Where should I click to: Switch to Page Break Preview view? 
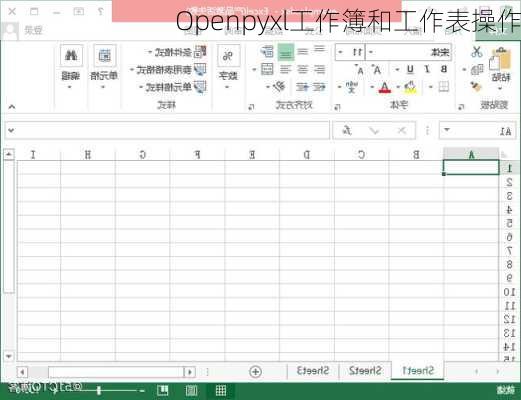163,390
